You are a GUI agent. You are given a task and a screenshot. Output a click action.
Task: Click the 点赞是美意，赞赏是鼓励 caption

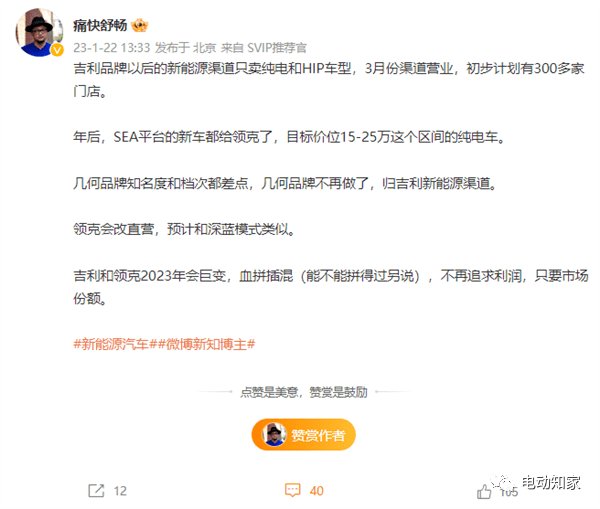pyautogui.click(x=304, y=392)
